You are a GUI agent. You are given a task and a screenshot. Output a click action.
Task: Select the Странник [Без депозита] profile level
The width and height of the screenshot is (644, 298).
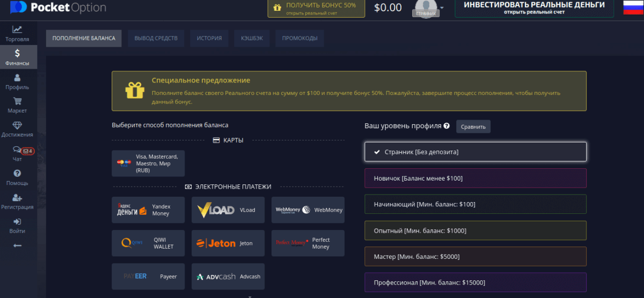click(x=475, y=152)
